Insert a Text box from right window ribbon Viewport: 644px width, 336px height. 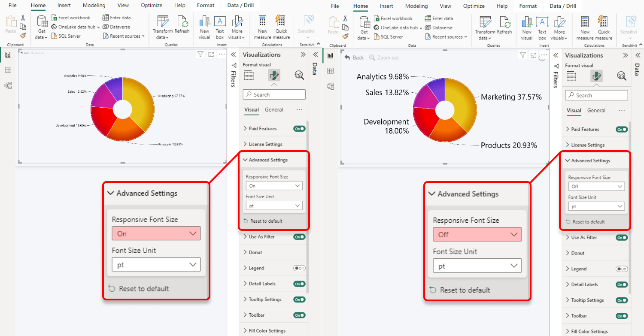coord(542,28)
